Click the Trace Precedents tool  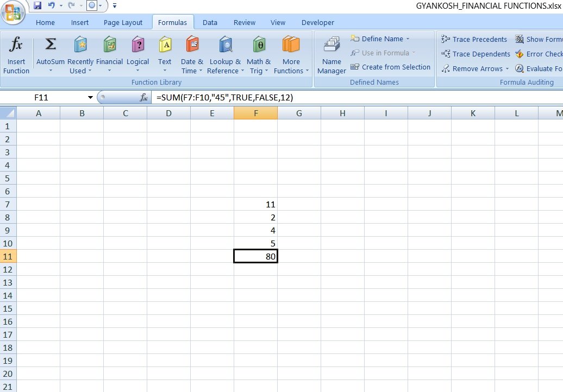(x=474, y=39)
